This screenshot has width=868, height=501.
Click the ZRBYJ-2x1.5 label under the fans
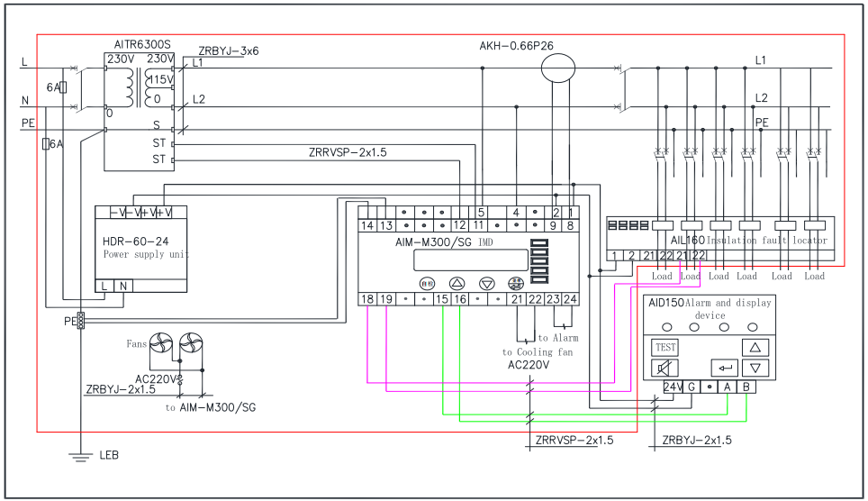click(x=121, y=389)
